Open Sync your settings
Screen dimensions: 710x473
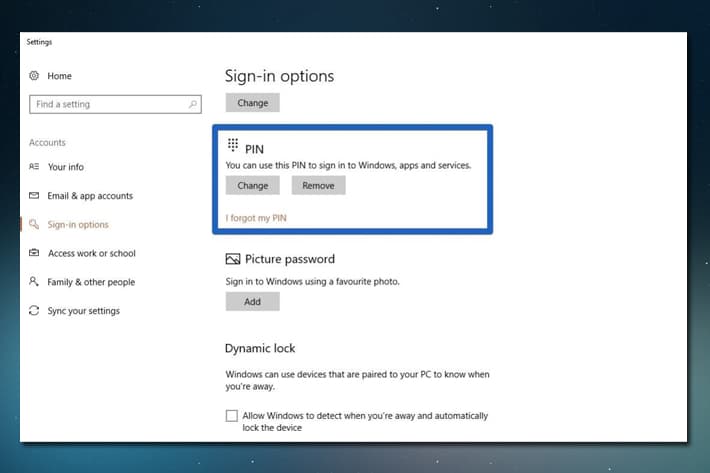pos(84,311)
